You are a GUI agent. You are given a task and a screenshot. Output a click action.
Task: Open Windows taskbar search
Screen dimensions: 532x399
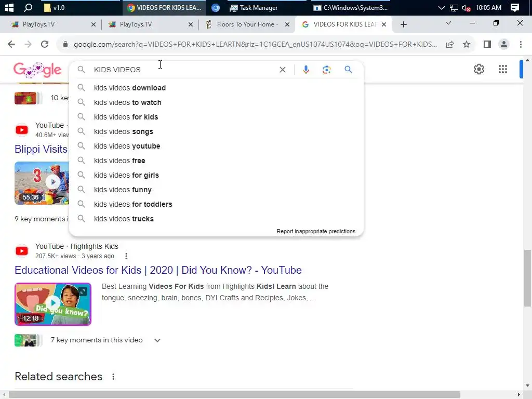click(28, 7)
